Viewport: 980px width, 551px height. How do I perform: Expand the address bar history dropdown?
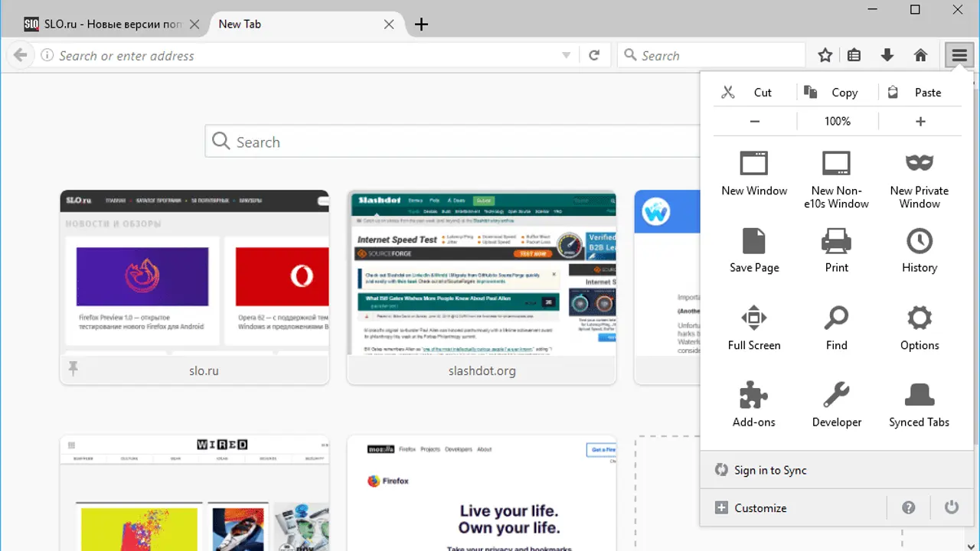pyautogui.click(x=567, y=55)
